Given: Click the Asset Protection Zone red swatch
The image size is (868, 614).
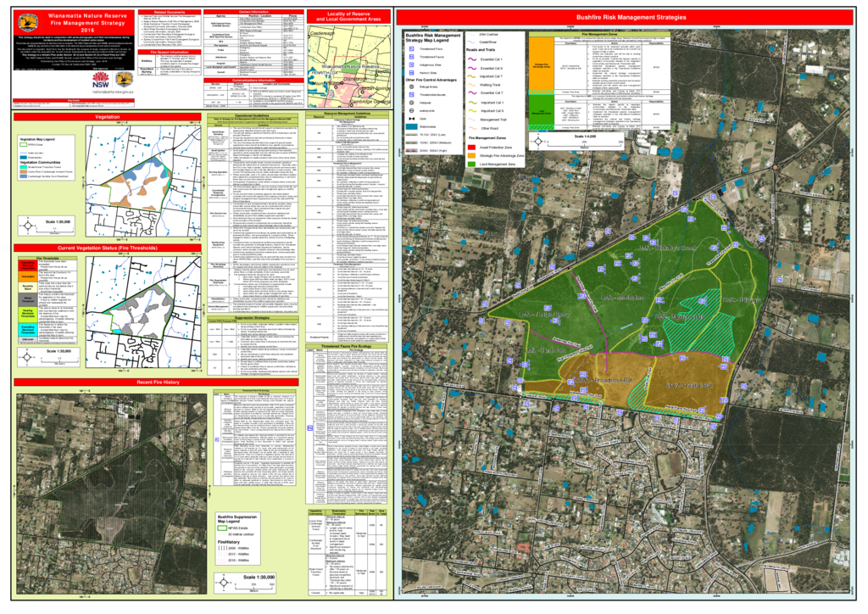Looking at the screenshot, I should (x=471, y=148).
